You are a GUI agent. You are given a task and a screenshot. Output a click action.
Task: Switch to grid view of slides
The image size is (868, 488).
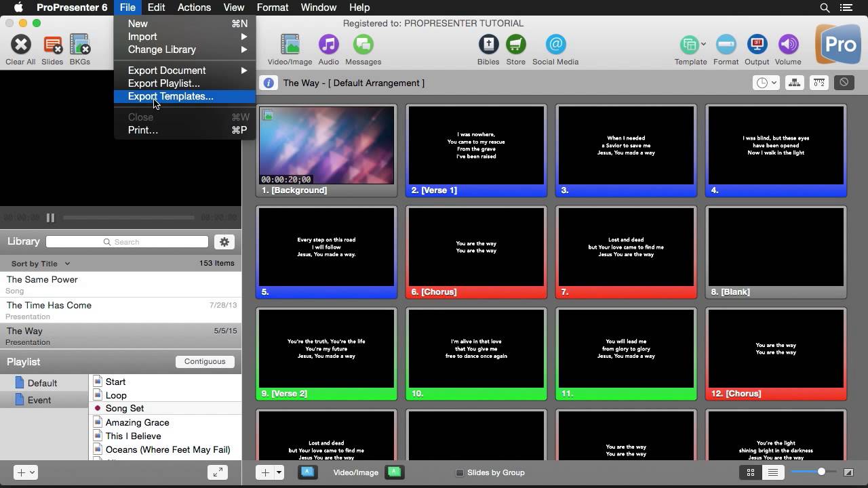point(751,472)
